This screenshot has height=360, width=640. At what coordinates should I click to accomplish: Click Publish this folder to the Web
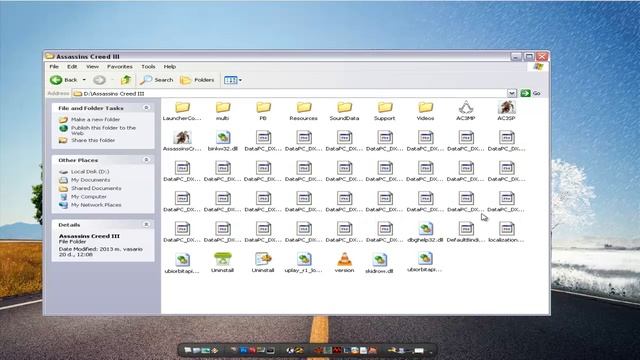pos(98,130)
